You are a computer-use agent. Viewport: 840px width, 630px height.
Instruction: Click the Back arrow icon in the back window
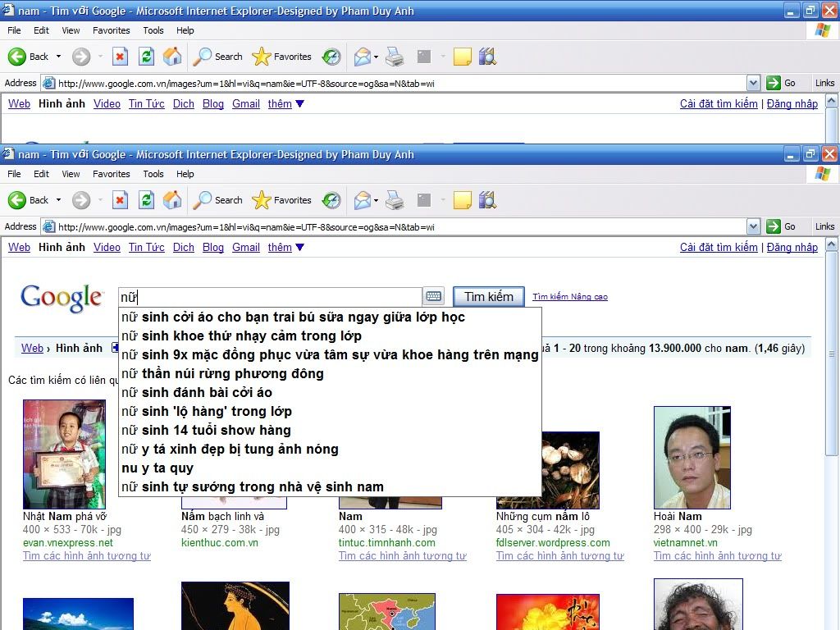coord(16,57)
